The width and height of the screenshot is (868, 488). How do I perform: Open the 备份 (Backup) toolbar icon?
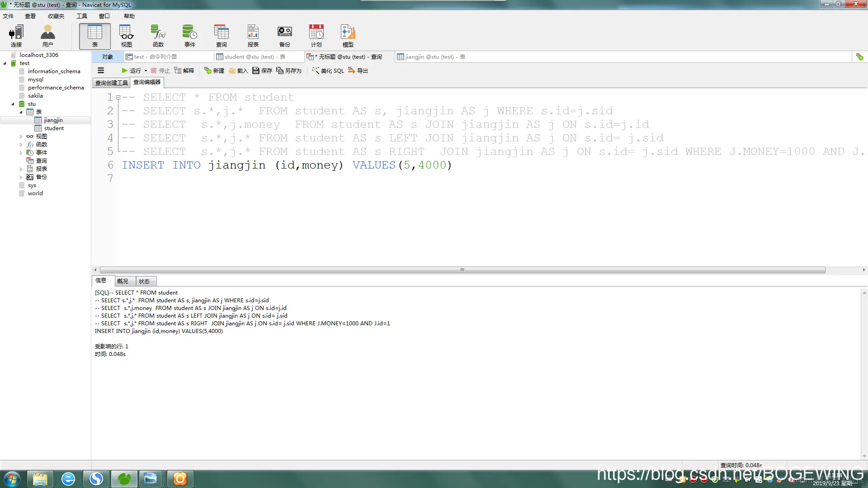[284, 36]
